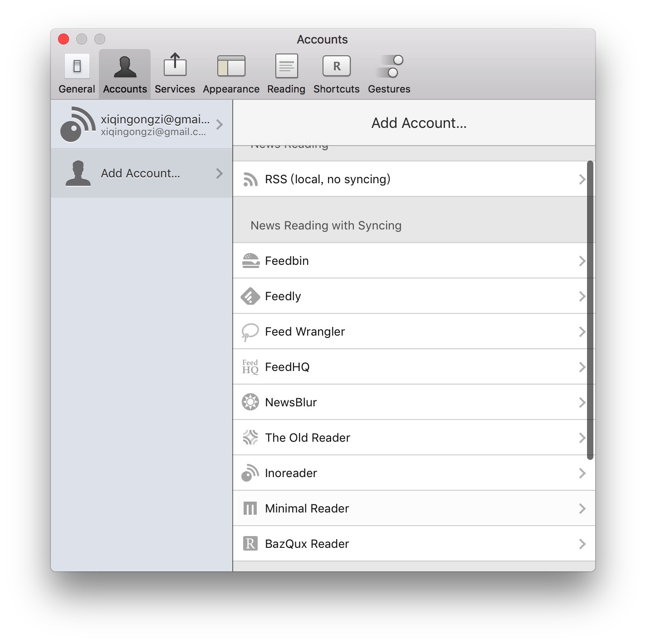The width and height of the screenshot is (646, 644).
Task: Select the xiqingongzi@gmail account entry
Action: [x=142, y=124]
